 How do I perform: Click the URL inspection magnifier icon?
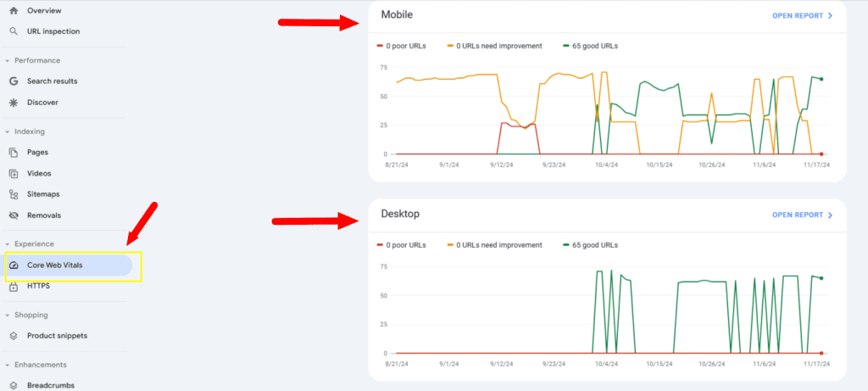[x=14, y=31]
